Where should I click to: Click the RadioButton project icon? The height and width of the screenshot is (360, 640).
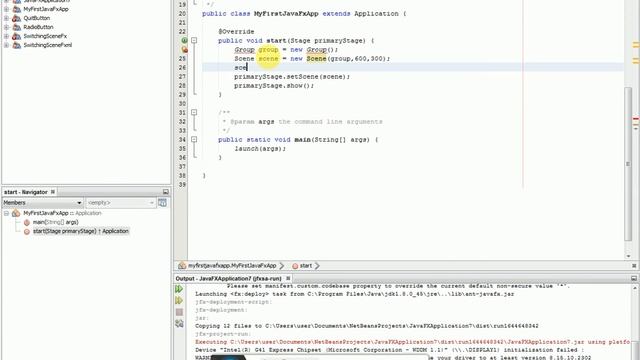(16, 27)
